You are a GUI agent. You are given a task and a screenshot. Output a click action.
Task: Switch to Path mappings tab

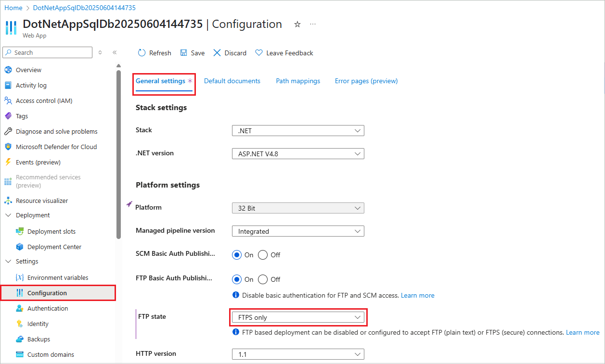click(x=298, y=81)
